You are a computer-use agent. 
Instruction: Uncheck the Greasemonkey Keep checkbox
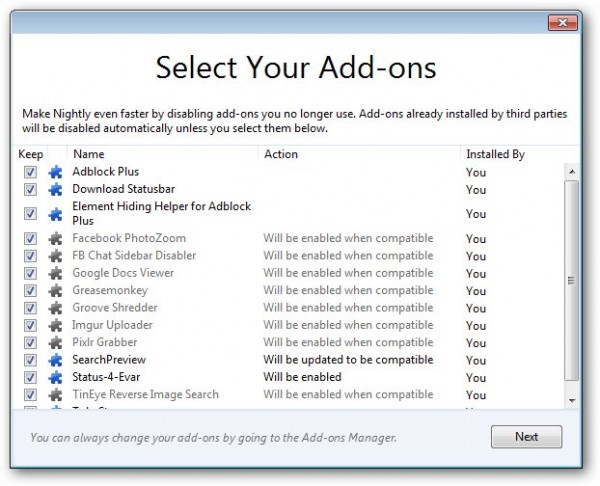30,290
